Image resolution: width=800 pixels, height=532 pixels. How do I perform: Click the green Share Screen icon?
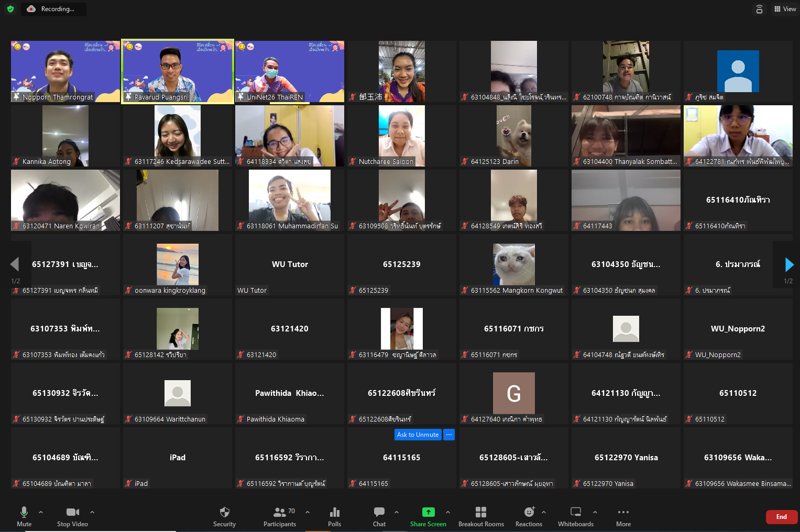point(428,512)
